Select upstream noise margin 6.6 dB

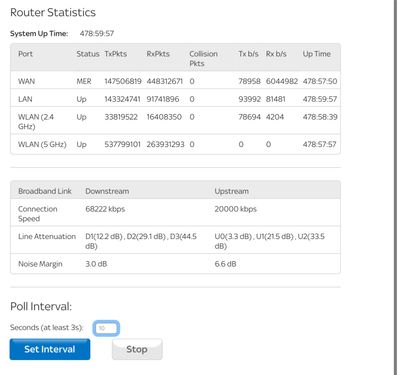pyautogui.click(x=225, y=264)
